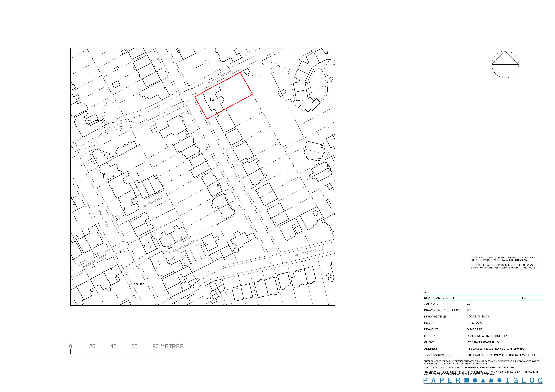Select the Strawberry Hill Nursery label
This screenshot has width=555, height=392.
pyautogui.click(x=88, y=122)
